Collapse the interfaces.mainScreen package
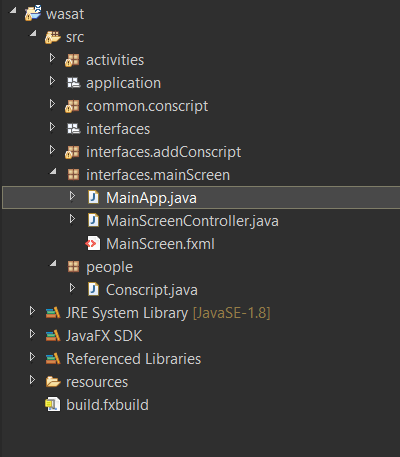 (x=53, y=172)
